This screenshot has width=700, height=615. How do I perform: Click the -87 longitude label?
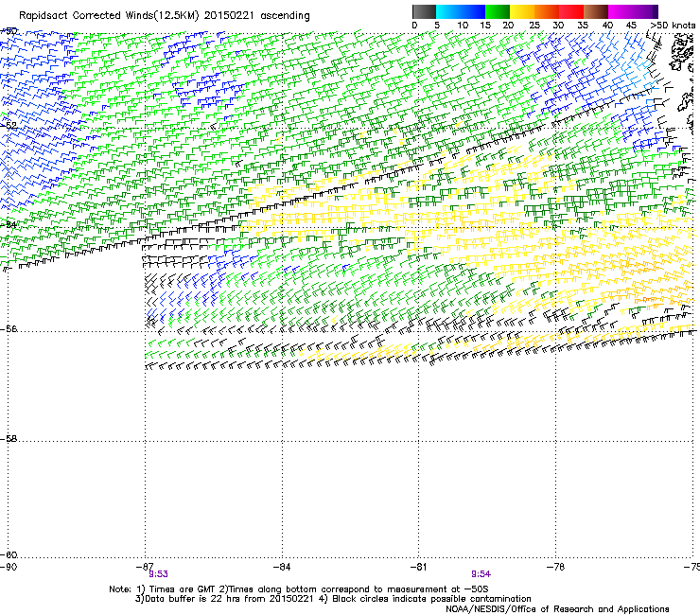tap(145, 567)
